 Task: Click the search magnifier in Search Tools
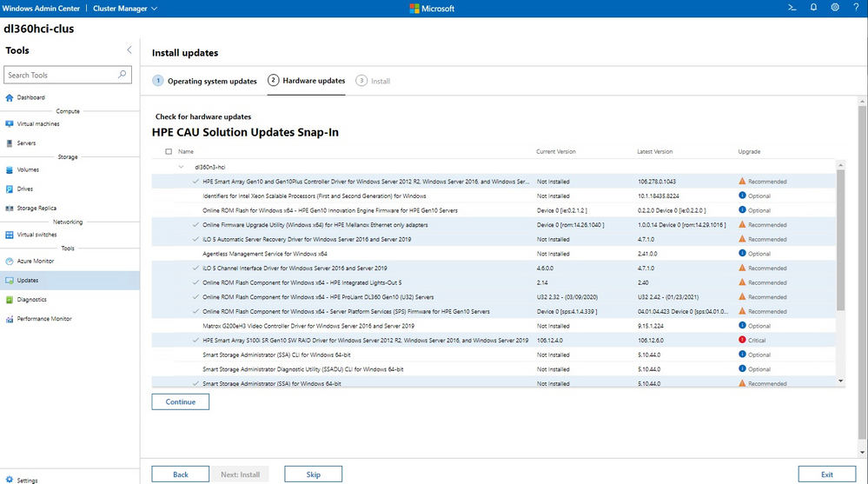point(123,76)
